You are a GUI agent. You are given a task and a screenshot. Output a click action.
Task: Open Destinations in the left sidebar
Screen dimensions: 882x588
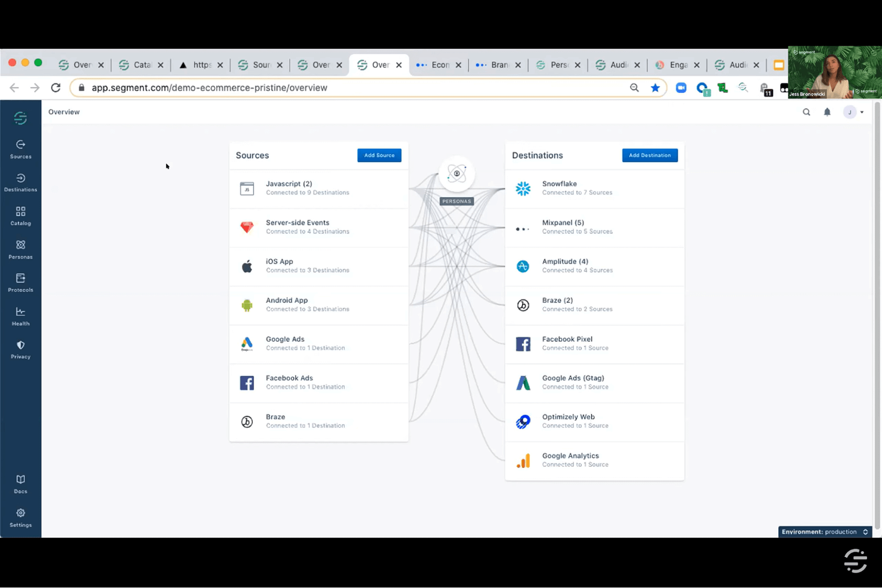(20, 182)
